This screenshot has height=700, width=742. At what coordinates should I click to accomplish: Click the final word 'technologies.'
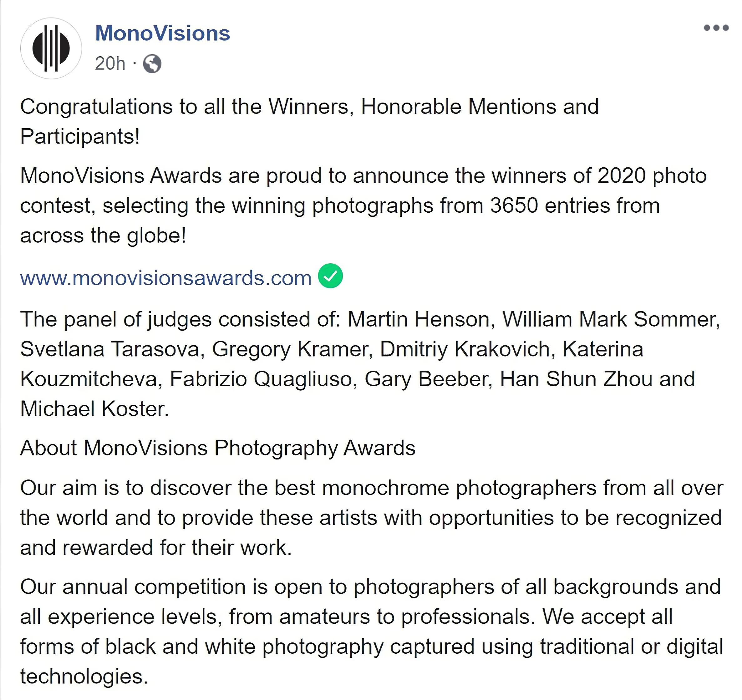(84, 677)
